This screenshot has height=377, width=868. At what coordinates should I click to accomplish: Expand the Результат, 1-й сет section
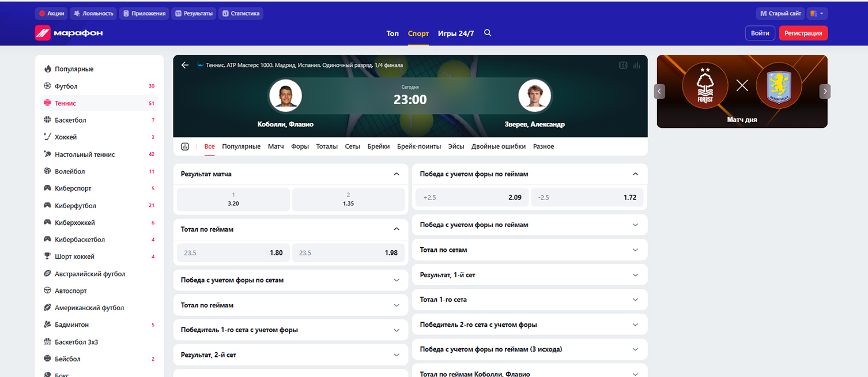click(530, 275)
